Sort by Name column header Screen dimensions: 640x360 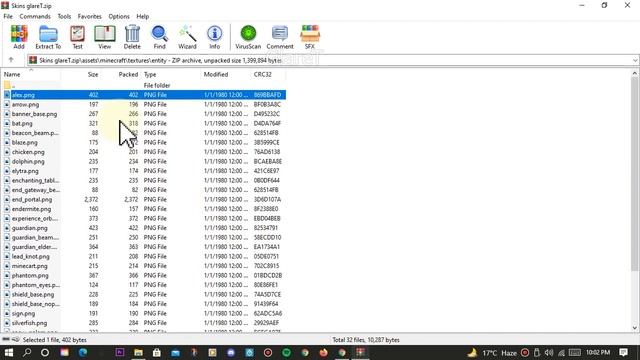pos(31,74)
